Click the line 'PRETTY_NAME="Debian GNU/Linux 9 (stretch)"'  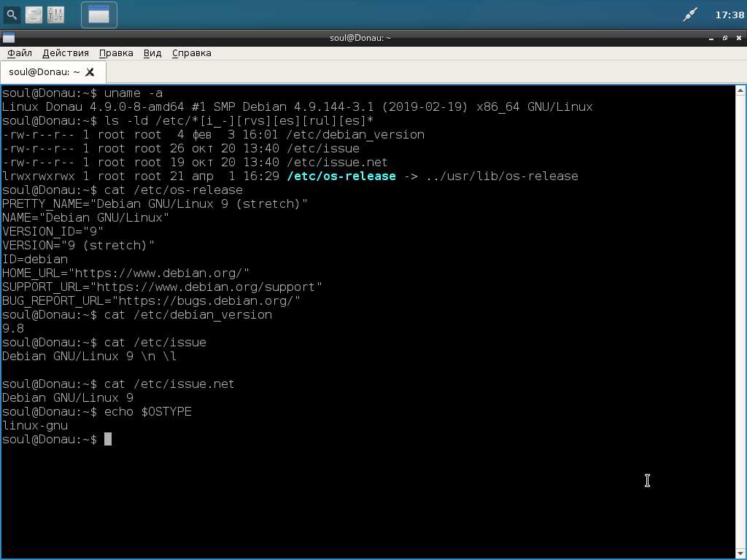pos(155,204)
